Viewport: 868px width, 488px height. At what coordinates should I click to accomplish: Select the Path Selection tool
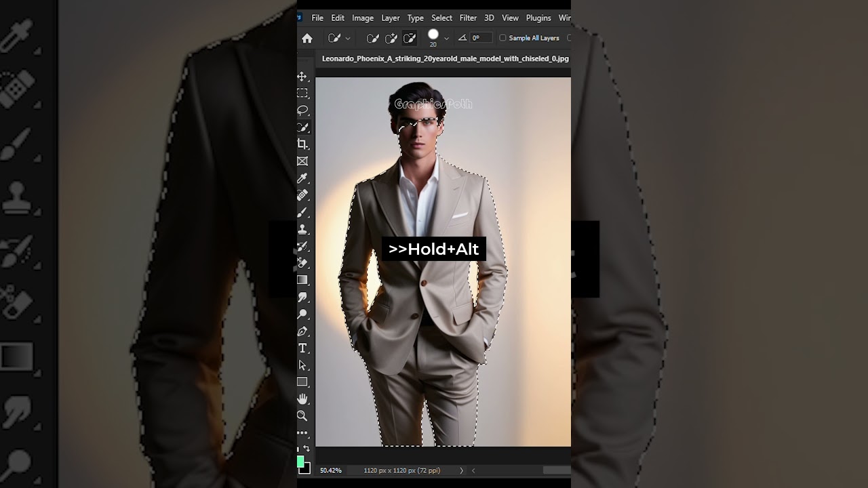[x=302, y=365]
